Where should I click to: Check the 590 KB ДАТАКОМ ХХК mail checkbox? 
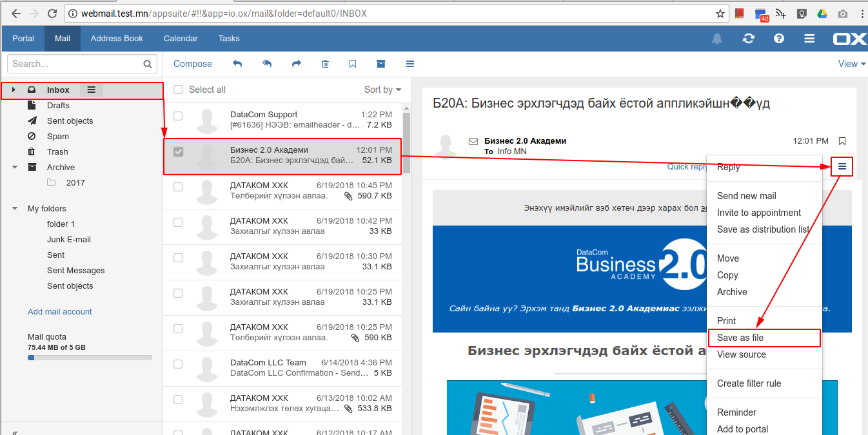pyautogui.click(x=178, y=329)
